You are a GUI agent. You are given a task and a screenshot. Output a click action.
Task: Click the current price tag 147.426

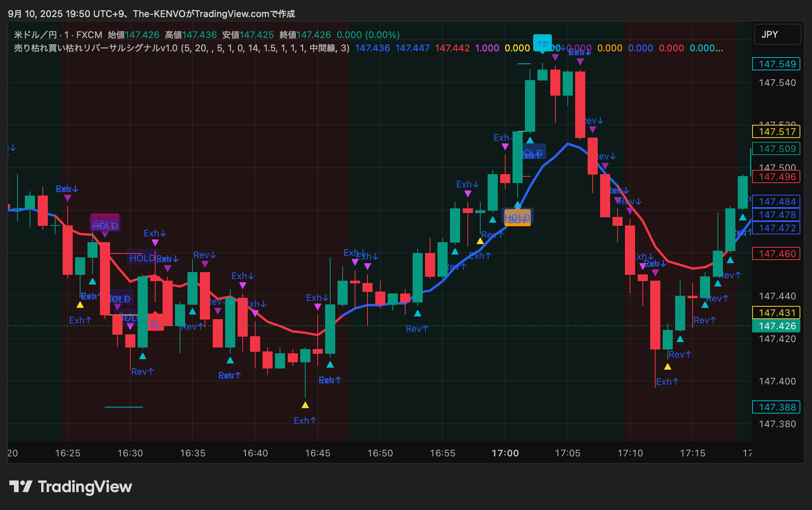777,326
